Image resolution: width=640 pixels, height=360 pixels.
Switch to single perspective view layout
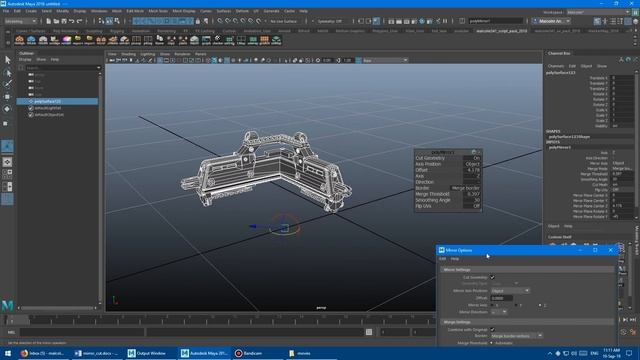click(x=7, y=162)
